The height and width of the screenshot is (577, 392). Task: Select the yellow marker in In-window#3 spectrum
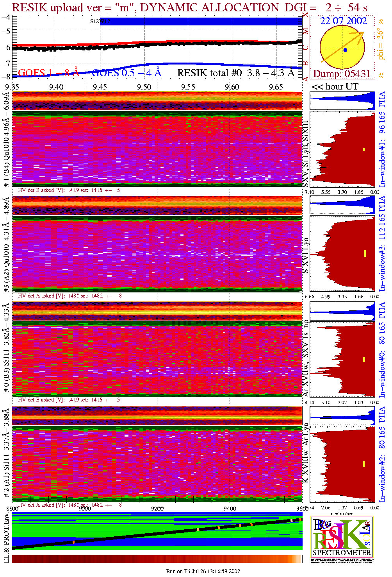click(x=365, y=253)
